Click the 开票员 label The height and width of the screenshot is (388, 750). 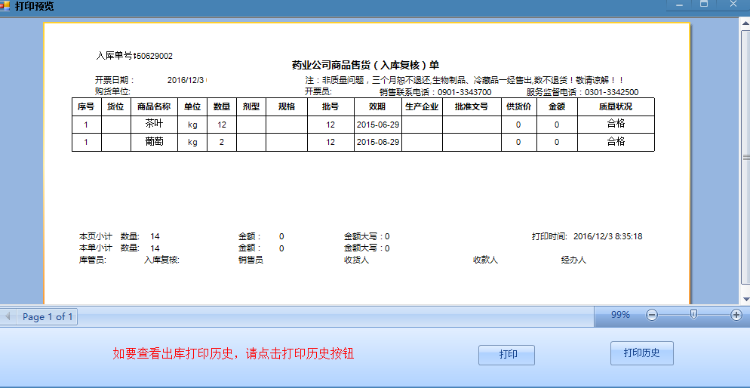tap(318, 91)
